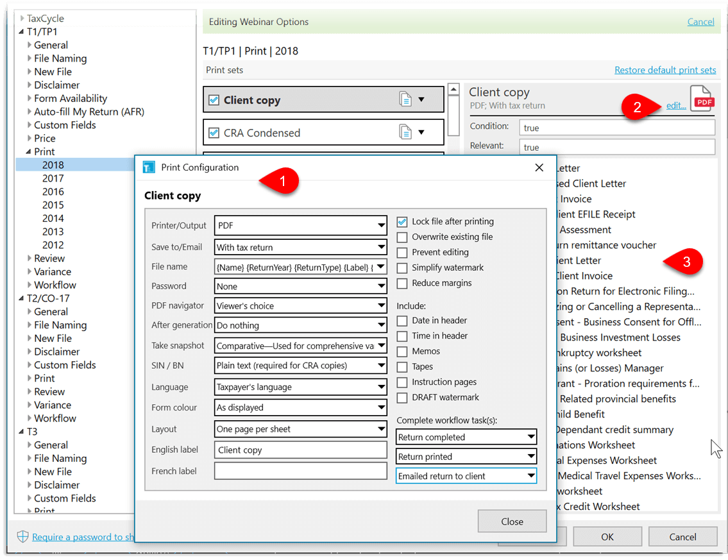
Task: Click the document icon on Client copy row
Action: coord(405,99)
